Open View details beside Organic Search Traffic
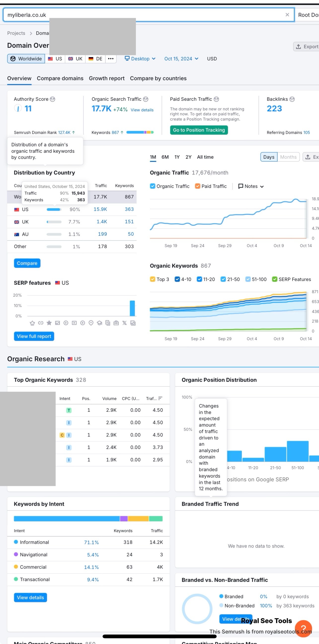319x644 pixels. click(142, 110)
